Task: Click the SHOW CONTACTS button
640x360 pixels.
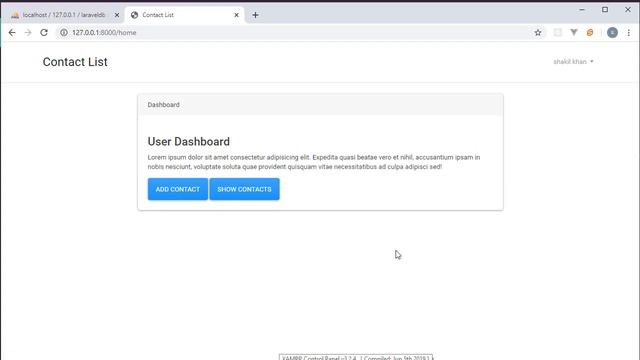Action: point(244,189)
